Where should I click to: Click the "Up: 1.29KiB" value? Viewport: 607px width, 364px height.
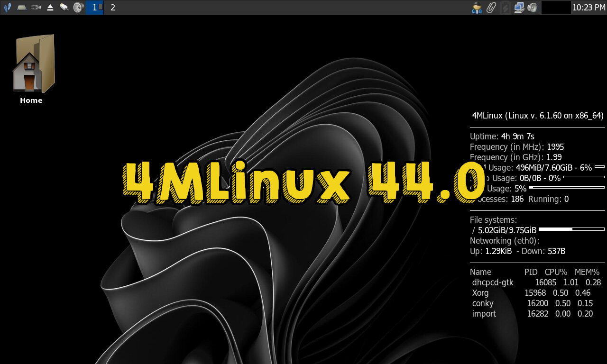(x=491, y=251)
